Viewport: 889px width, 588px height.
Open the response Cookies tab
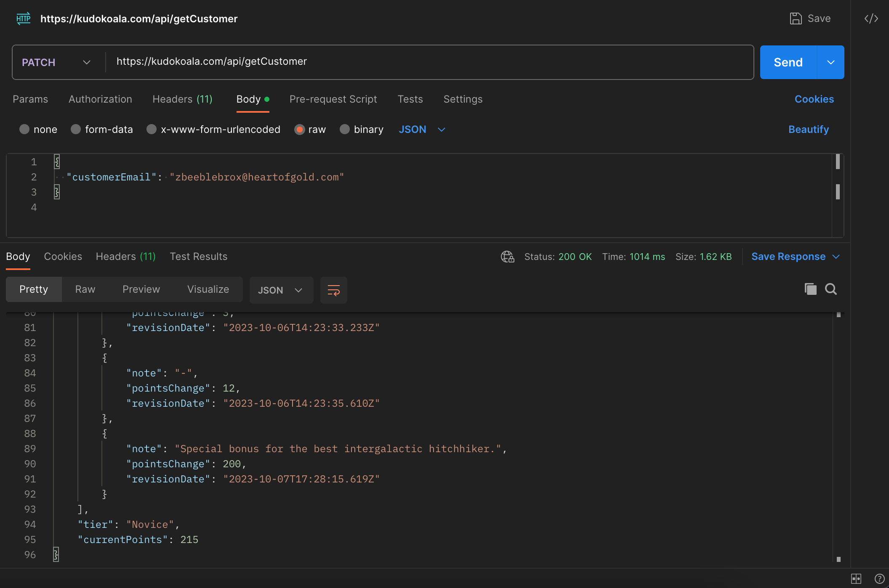click(x=63, y=257)
